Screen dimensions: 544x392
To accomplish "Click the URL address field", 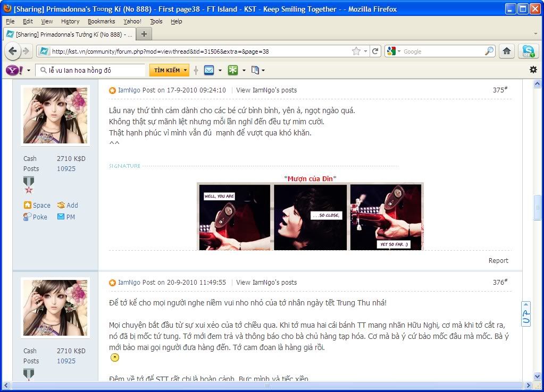I will click(200, 52).
